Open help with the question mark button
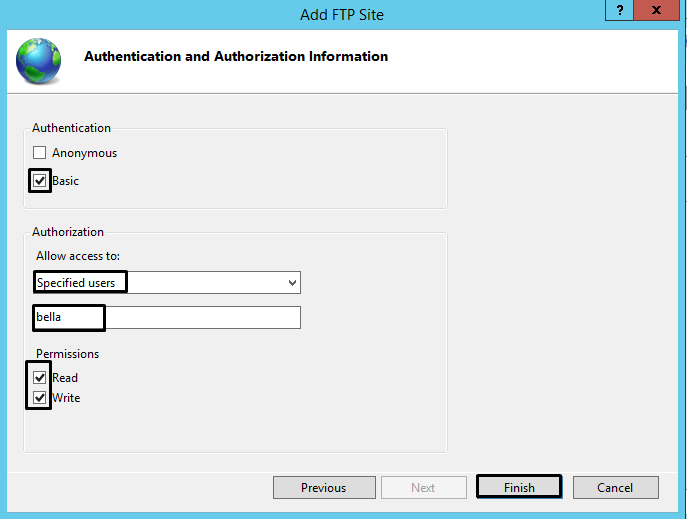Screen dimensions: 687x519 (x=621, y=10)
